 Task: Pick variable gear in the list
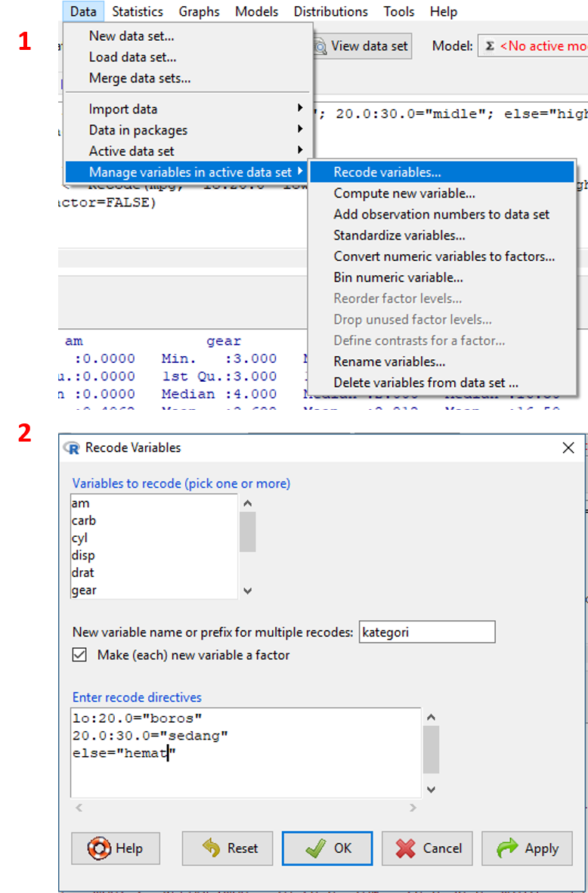coord(153,590)
